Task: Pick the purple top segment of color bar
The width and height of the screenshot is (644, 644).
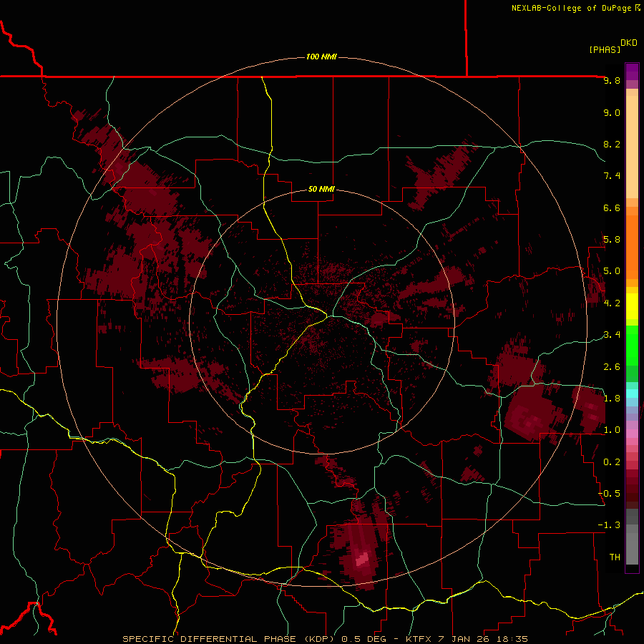Action: pos(632,72)
